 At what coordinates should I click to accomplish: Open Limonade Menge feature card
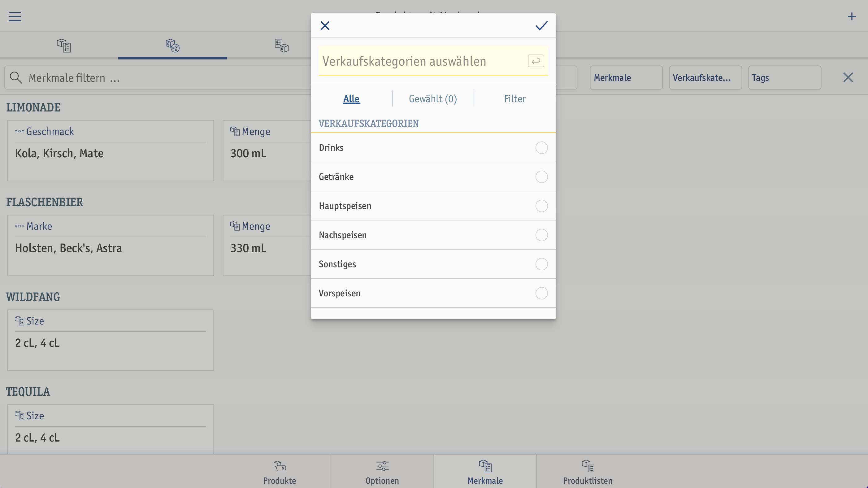pos(267,151)
